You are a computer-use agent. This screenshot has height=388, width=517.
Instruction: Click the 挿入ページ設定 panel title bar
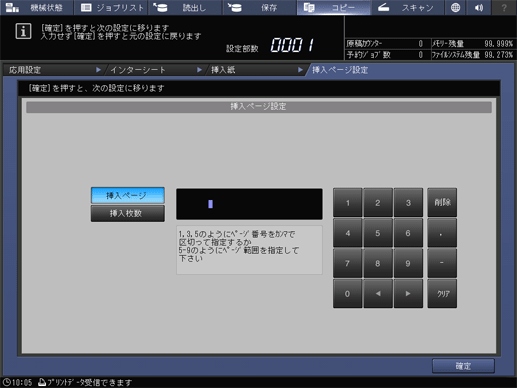tap(259, 107)
